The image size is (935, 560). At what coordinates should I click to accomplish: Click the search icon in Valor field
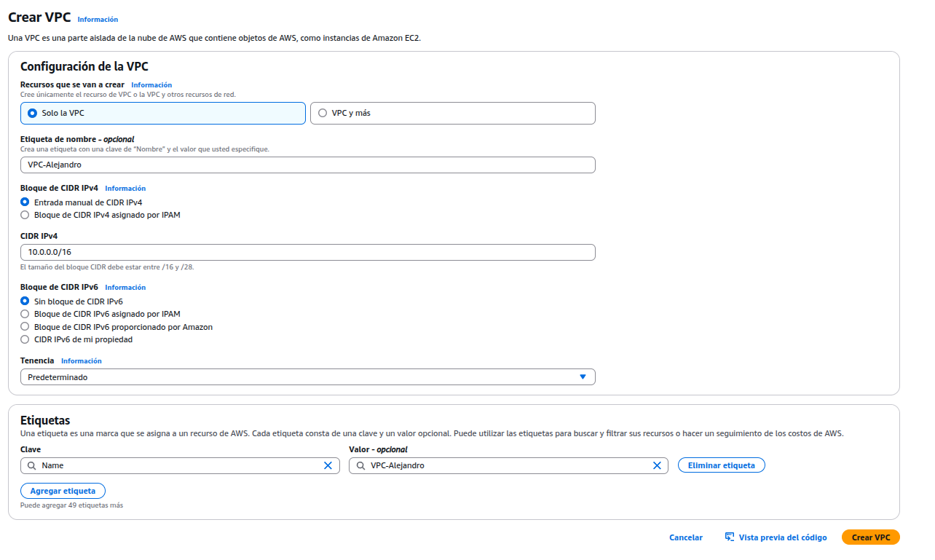point(360,465)
